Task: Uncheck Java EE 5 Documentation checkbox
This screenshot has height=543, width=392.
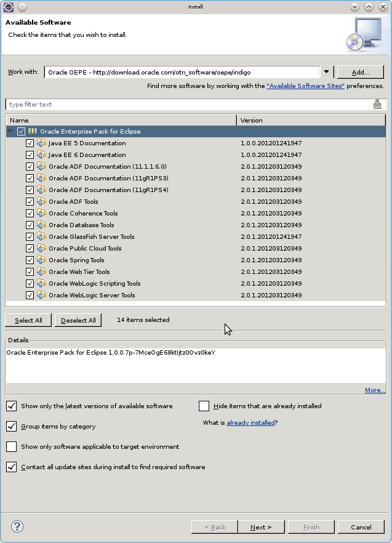Action: [30, 143]
